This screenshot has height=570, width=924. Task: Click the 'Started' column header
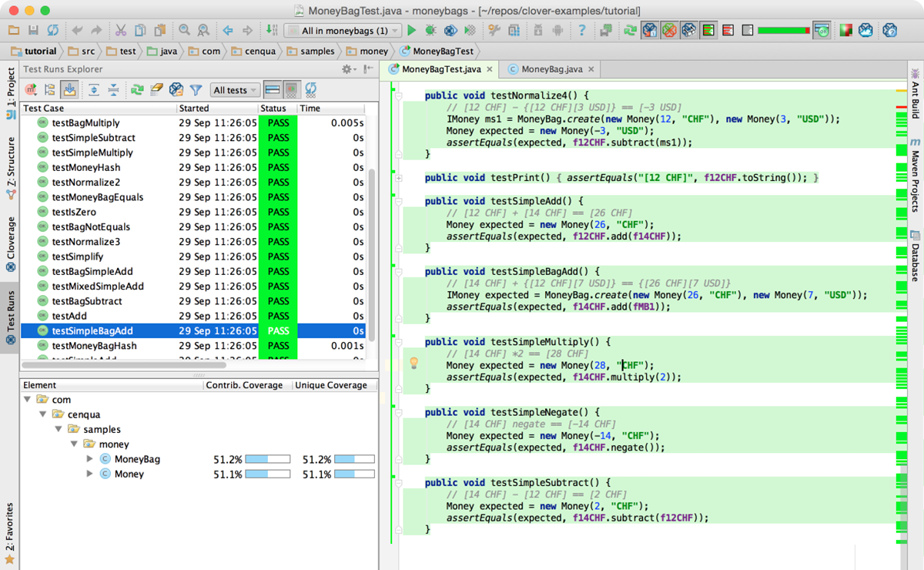(193, 109)
